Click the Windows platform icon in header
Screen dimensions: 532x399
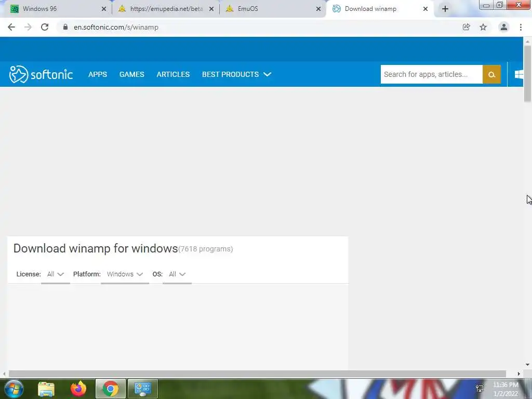(519, 74)
